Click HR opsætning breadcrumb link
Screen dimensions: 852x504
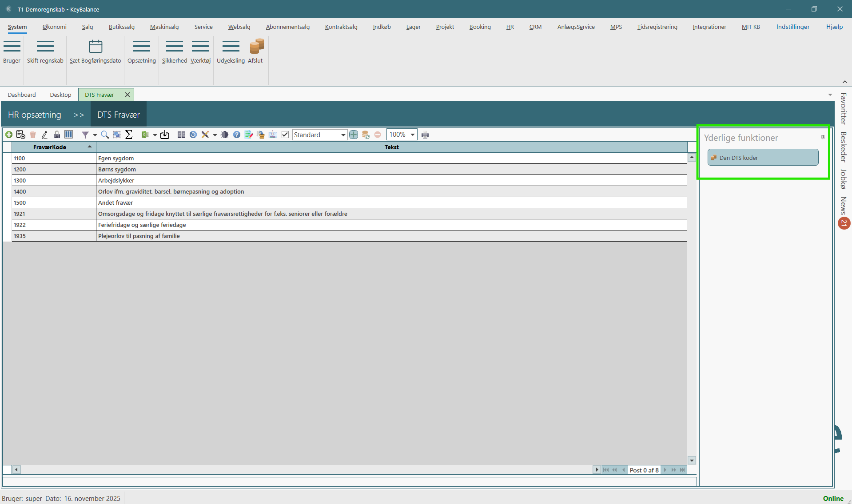click(35, 115)
